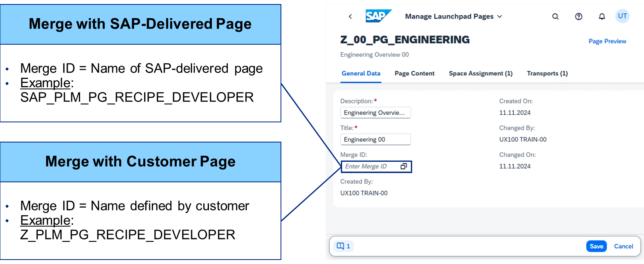Click the Changed By value UX100 TRAIN-00
Screen dimensions: 644x264
pos(523,140)
